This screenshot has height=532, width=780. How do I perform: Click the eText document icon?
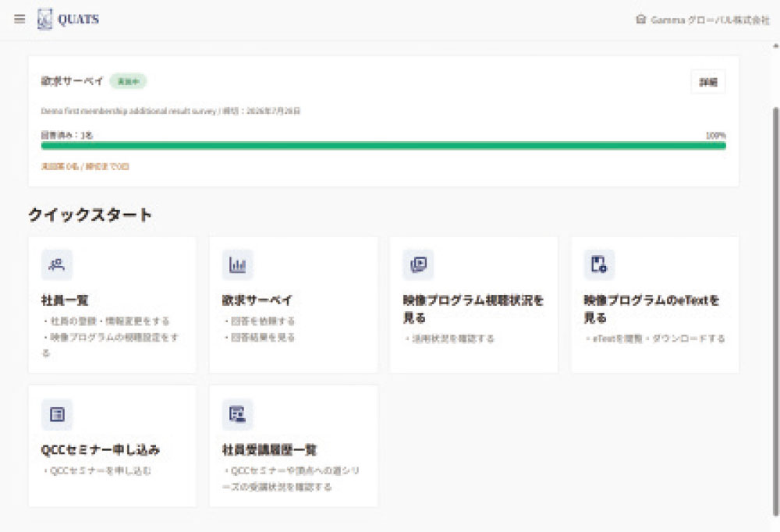click(x=599, y=264)
